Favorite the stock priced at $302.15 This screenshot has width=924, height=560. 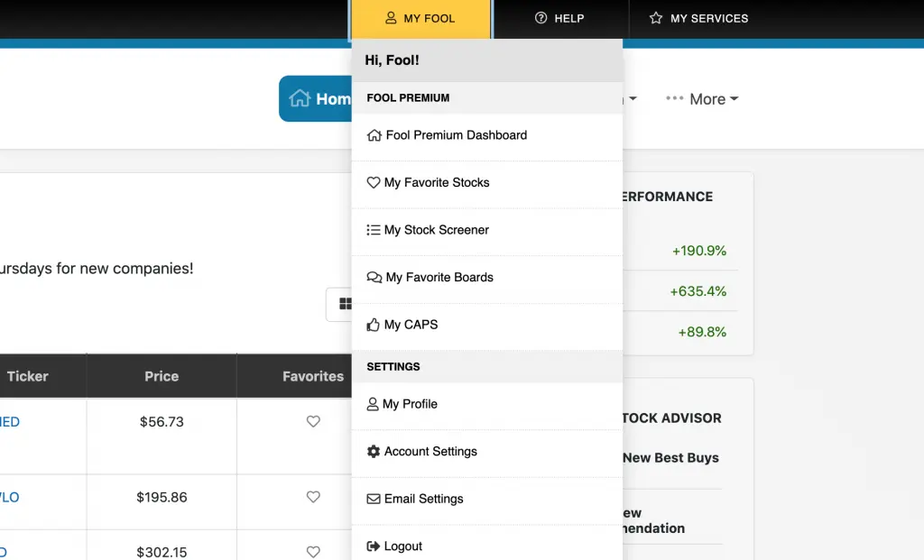[313, 552]
